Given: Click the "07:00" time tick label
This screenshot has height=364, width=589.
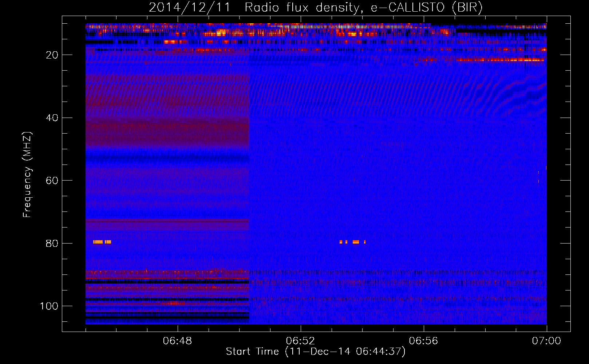Looking at the screenshot, I should 546,341.
